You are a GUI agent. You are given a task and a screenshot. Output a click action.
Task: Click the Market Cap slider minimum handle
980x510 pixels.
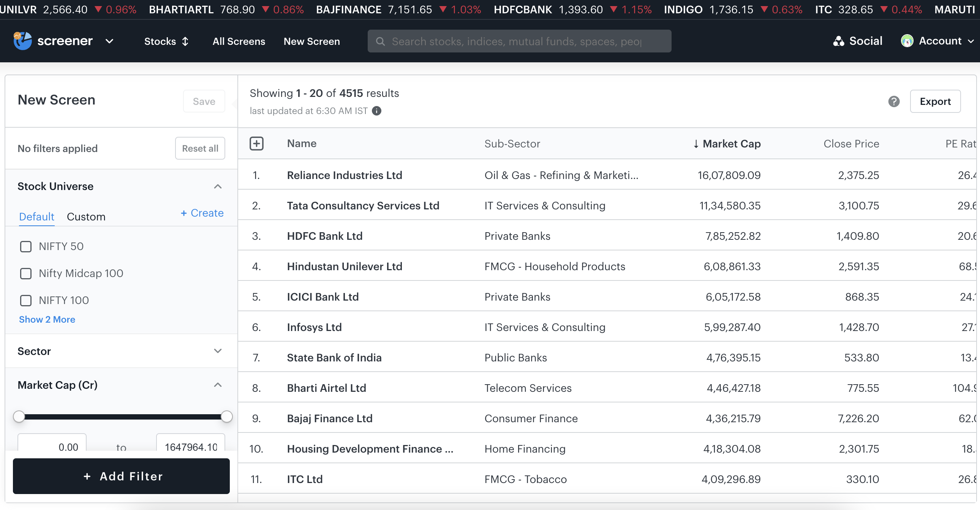click(x=19, y=417)
